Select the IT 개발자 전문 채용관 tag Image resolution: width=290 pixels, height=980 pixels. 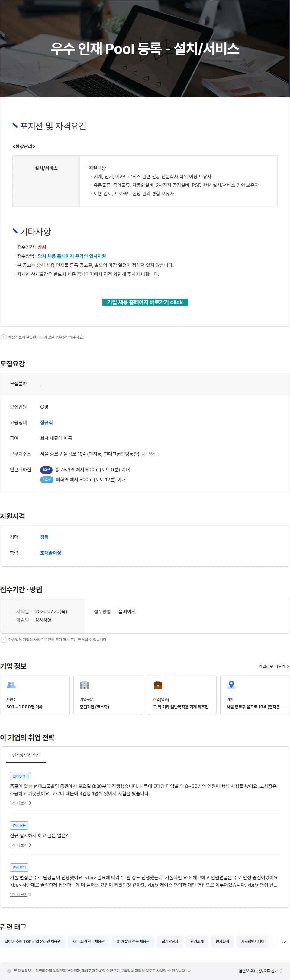pyautogui.click(x=133, y=941)
